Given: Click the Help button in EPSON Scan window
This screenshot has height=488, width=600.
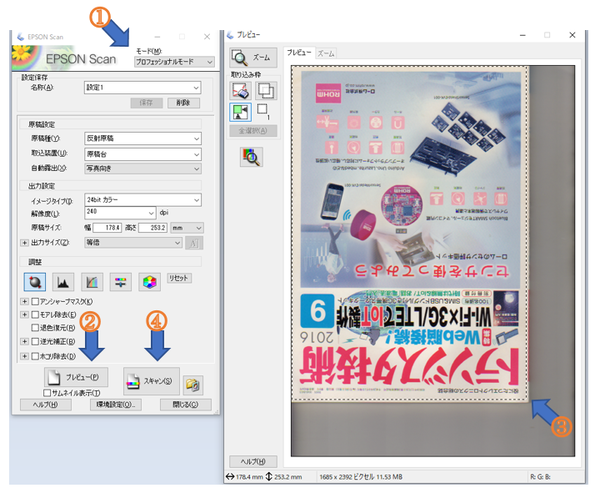Looking at the screenshot, I should pos(46,405).
